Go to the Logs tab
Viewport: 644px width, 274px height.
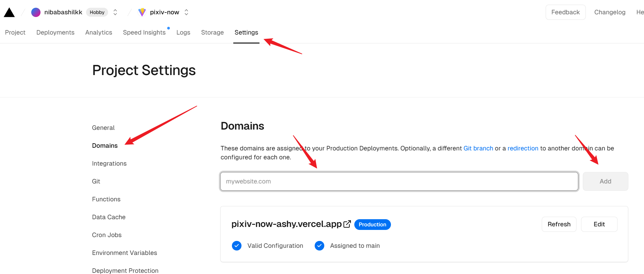click(x=183, y=32)
